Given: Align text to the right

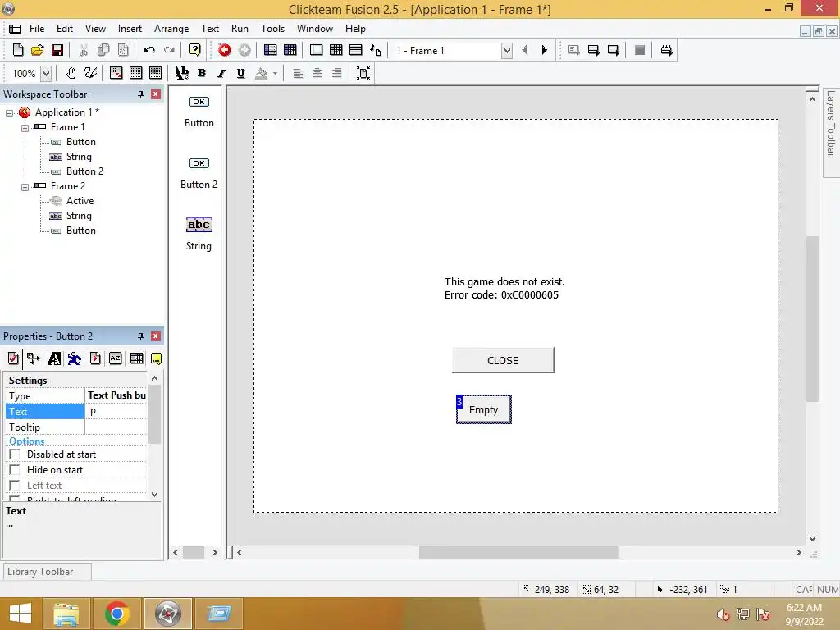Looking at the screenshot, I should pos(336,73).
